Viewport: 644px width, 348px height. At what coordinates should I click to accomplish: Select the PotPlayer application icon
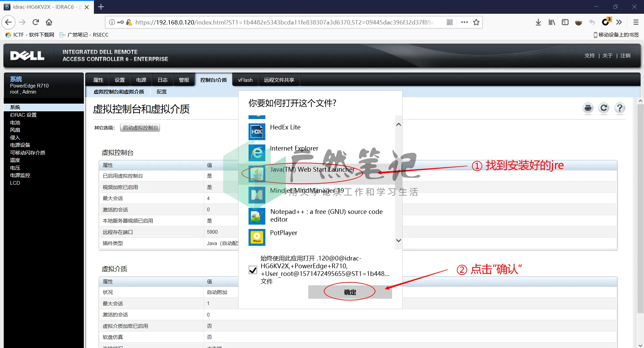(x=257, y=237)
